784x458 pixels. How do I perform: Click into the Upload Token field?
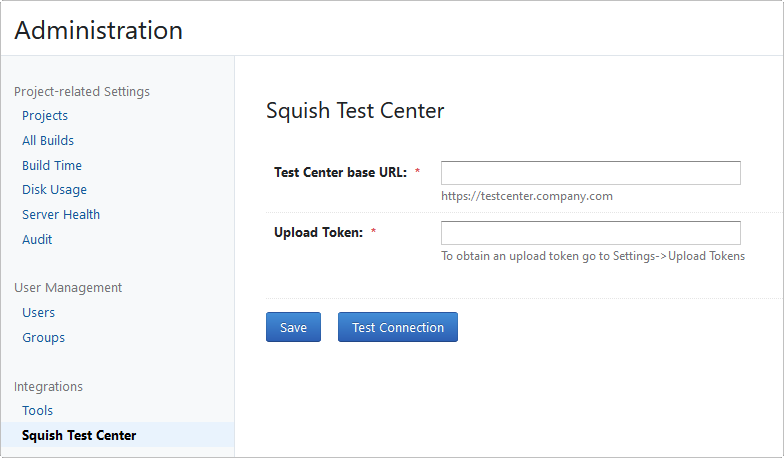click(x=590, y=233)
